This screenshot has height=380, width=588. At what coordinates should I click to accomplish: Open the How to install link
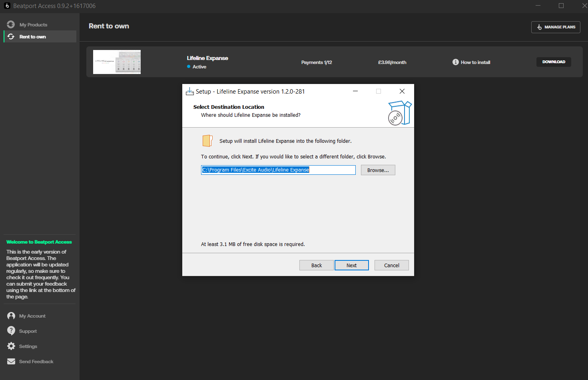coord(475,62)
